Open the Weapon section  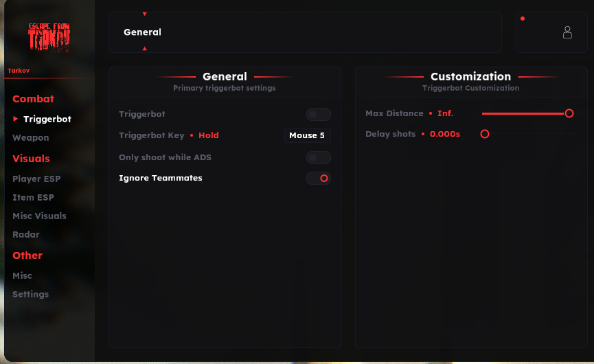point(30,137)
